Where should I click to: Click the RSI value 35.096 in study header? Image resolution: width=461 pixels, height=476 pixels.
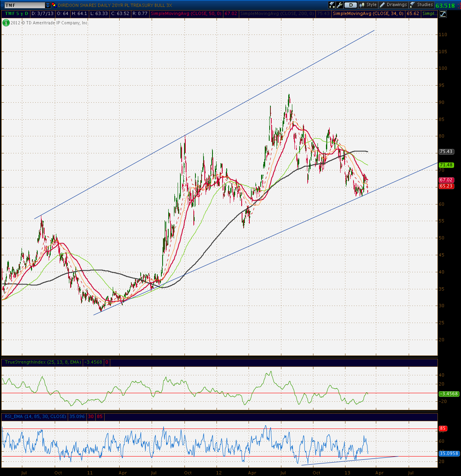(x=77, y=416)
